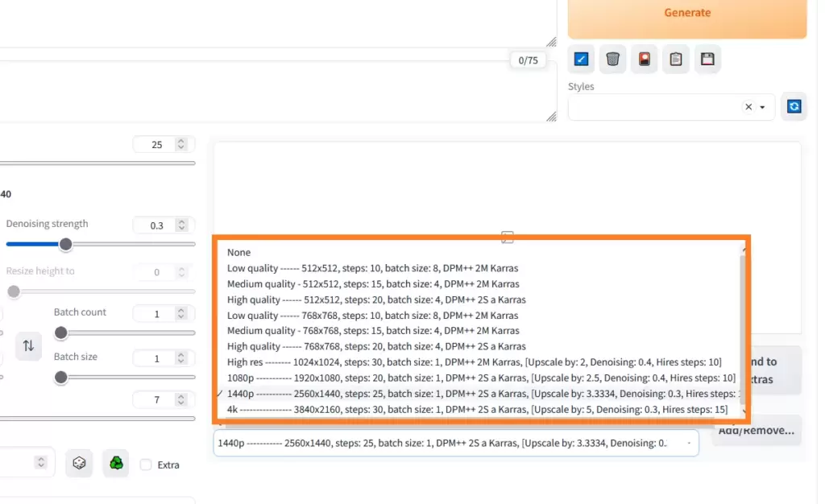The image size is (825, 504).
Task: Clear the Styles selection with the × button
Action: 748,106
